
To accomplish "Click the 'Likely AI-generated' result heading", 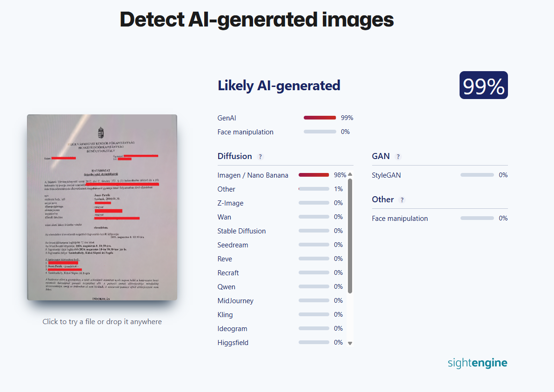I will [279, 86].
